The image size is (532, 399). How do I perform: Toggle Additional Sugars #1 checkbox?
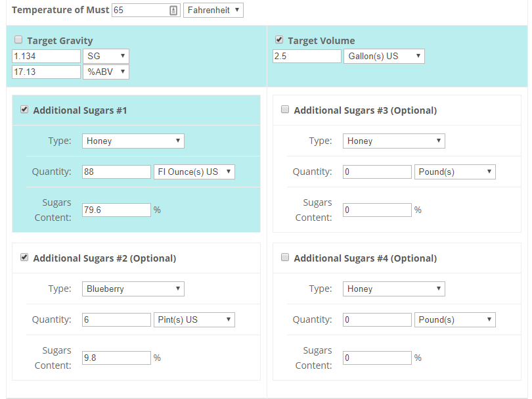pyautogui.click(x=24, y=110)
